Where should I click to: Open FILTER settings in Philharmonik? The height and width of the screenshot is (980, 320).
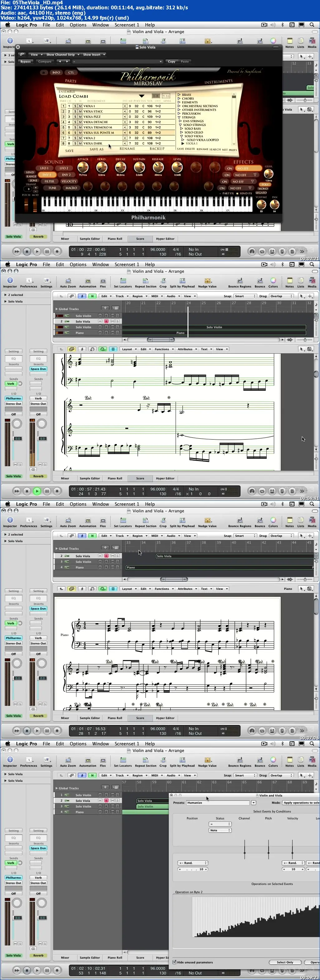50,181
